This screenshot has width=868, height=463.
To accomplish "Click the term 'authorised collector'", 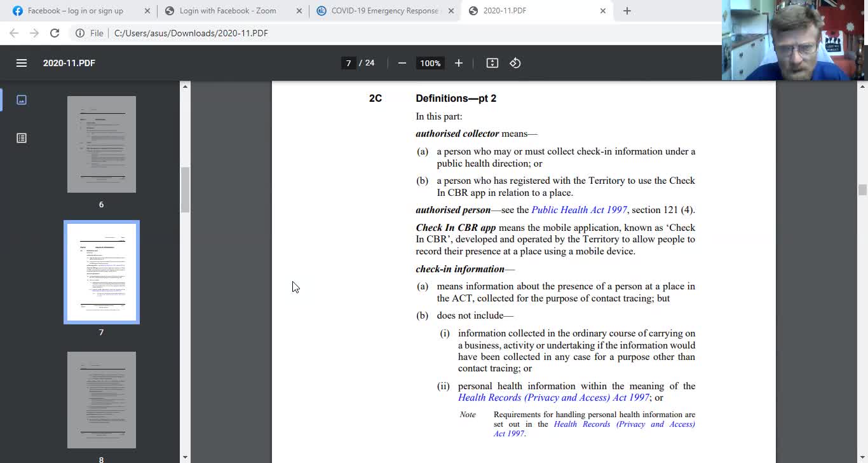I will click(x=458, y=134).
